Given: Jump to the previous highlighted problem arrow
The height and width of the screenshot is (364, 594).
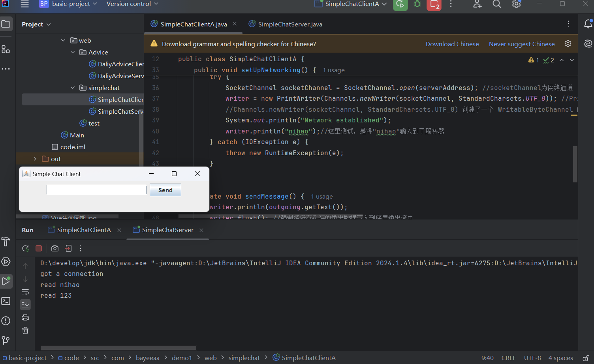Looking at the screenshot, I should click(x=562, y=60).
